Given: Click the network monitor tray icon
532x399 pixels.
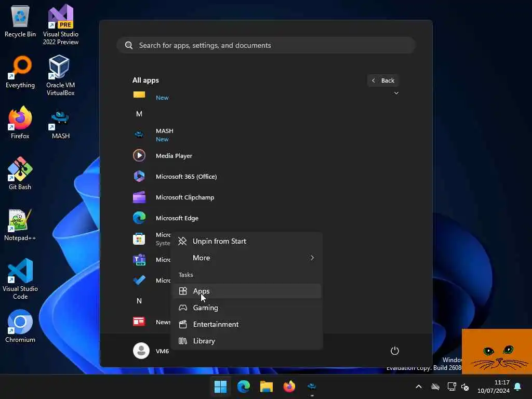Looking at the screenshot, I should (451, 387).
